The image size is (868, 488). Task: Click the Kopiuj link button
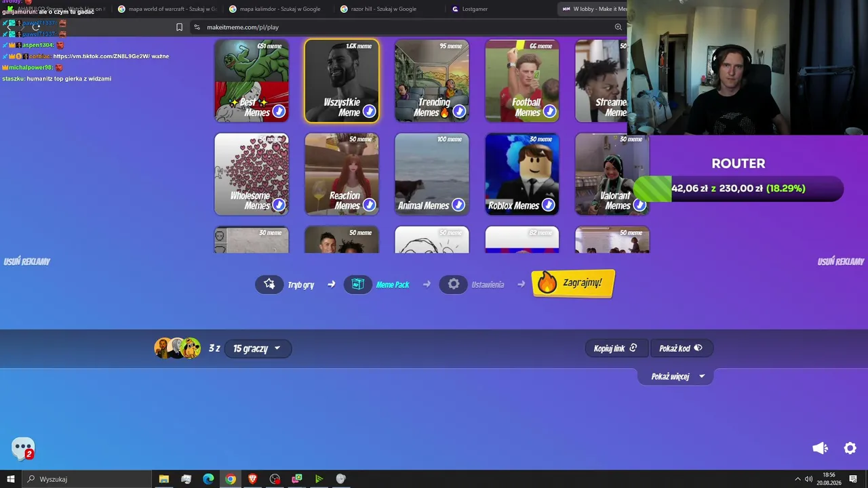click(616, 348)
